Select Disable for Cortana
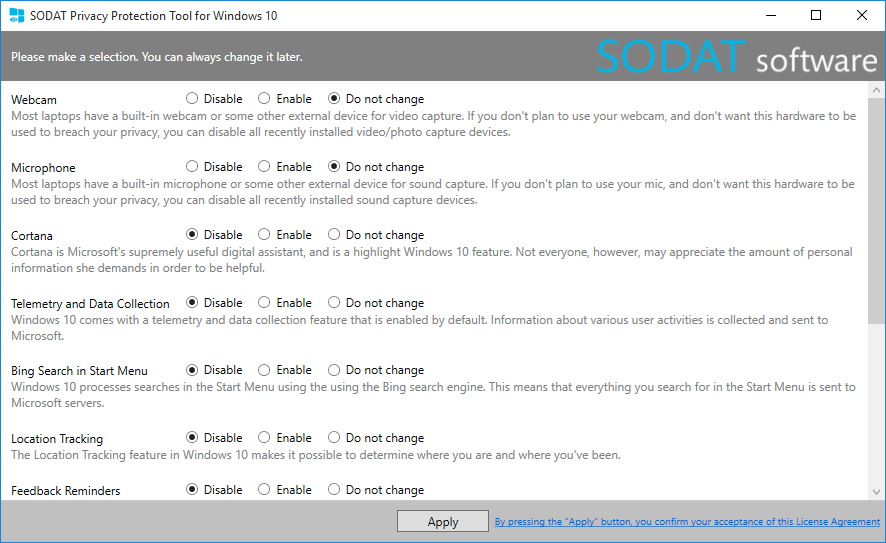886x543 pixels. [214, 234]
